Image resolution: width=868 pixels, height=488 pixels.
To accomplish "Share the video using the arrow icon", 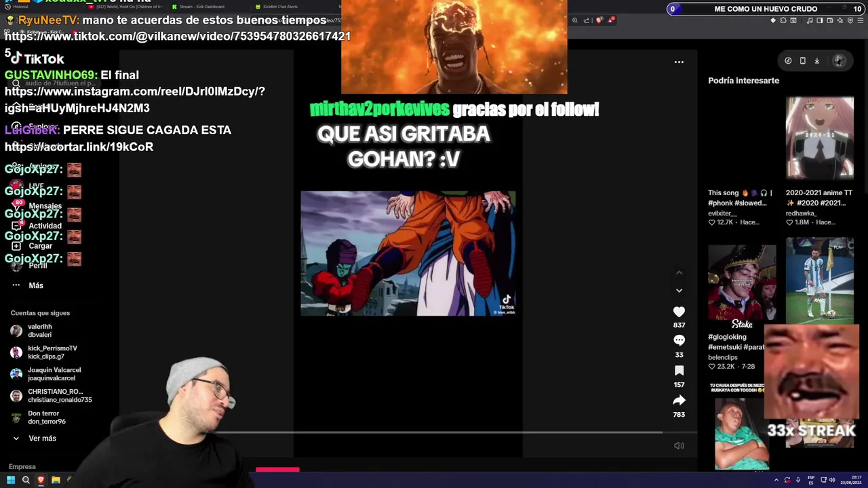I will point(679,400).
